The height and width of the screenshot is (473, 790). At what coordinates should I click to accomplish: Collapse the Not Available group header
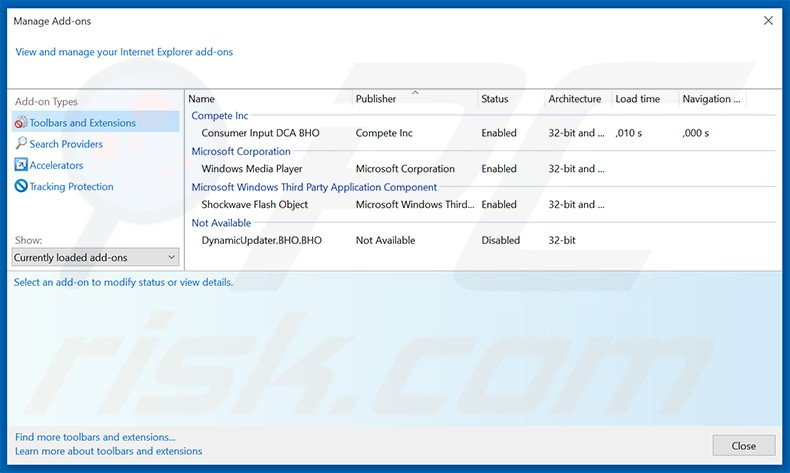[221, 223]
